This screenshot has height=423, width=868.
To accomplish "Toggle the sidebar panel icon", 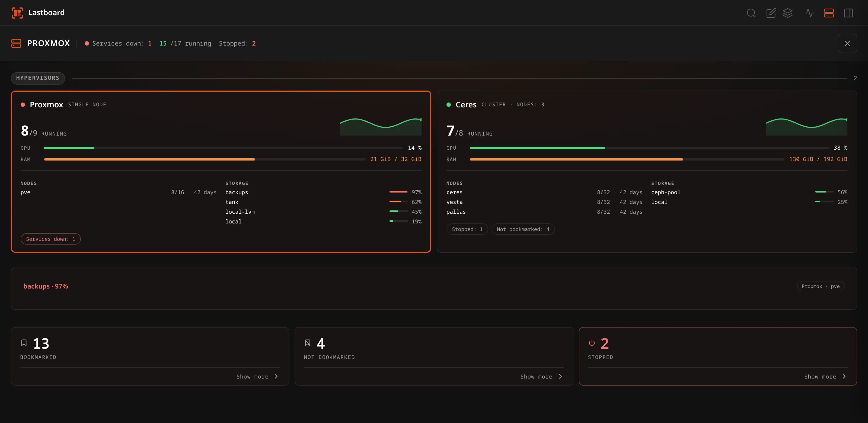I will [848, 13].
